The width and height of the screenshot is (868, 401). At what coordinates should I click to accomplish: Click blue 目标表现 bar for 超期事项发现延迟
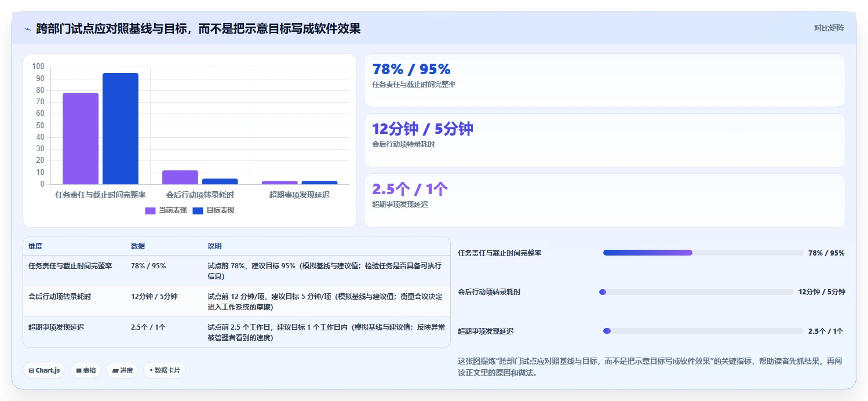(x=319, y=183)
